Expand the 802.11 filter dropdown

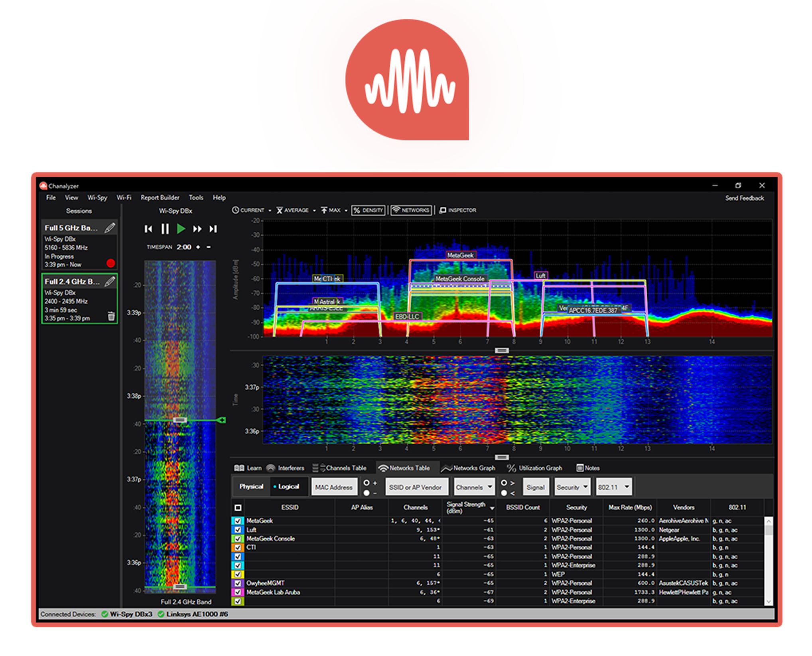coord(613,487)
